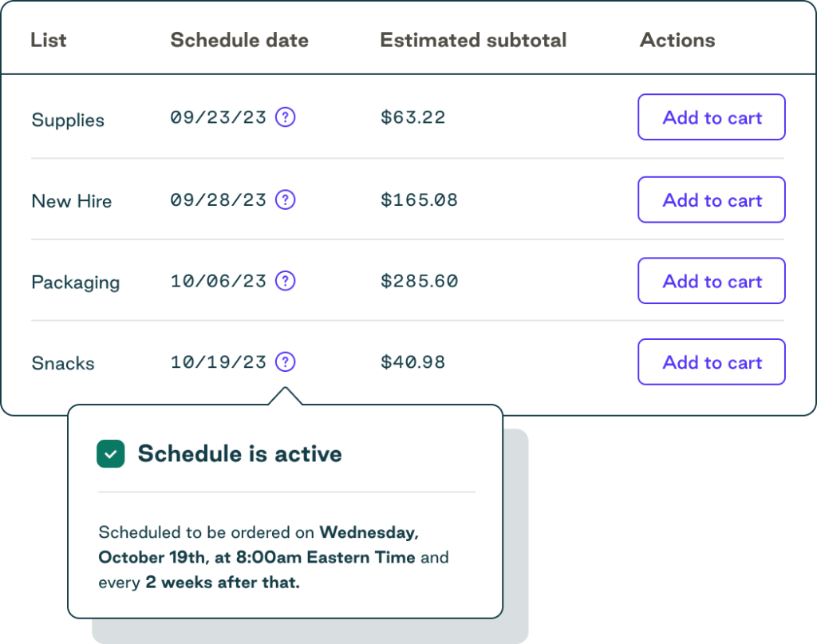
Task: Click the question mark next to 10/19/23
Action: point(285,362)
